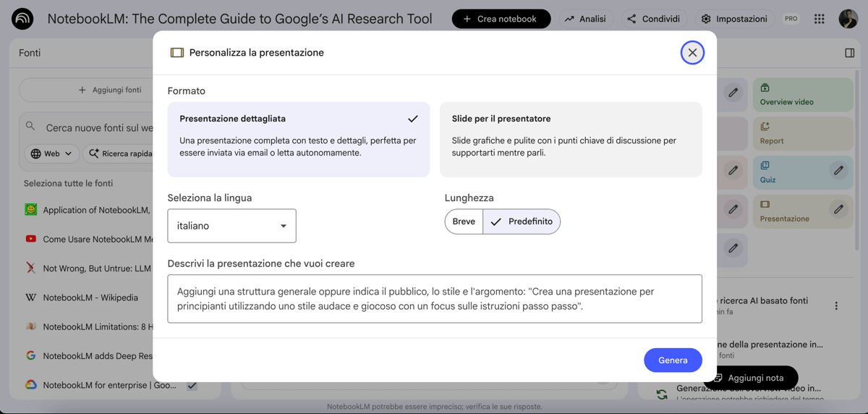Open the Google apps grid icon

tap(819, 19)
